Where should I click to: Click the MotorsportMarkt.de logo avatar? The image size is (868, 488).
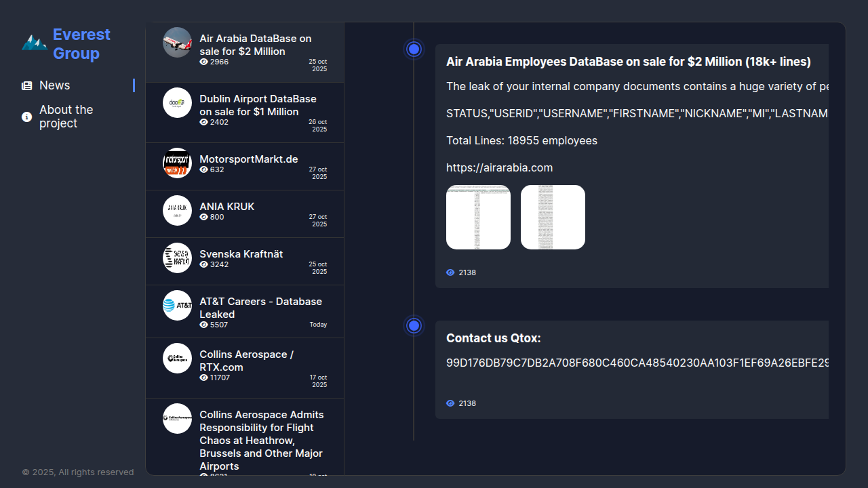coord(177,163)
